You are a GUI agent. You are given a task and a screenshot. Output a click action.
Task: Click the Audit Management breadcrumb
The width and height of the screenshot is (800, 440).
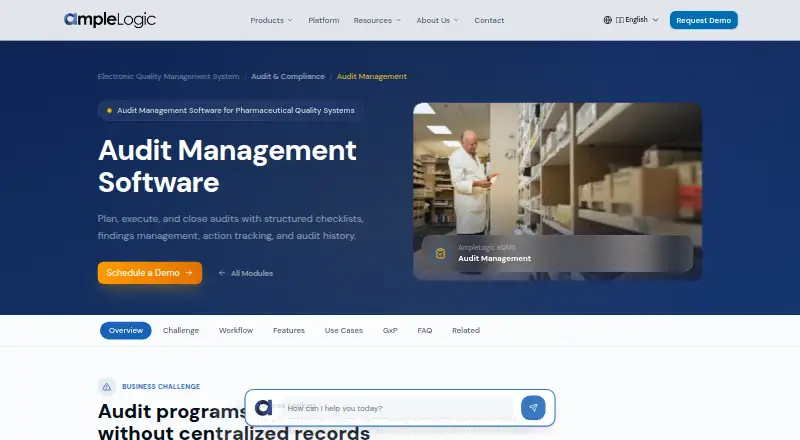click(x=371, y=76)
